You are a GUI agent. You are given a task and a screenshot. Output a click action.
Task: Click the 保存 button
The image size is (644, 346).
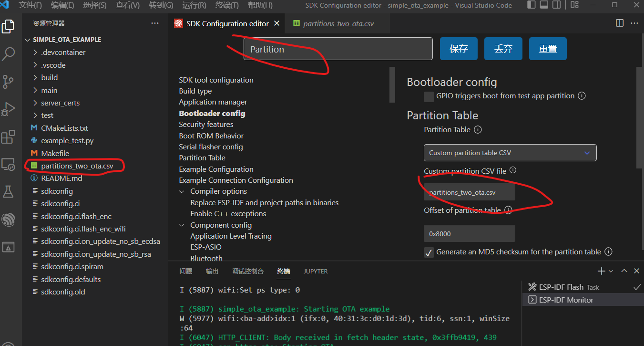click(459, 49)
